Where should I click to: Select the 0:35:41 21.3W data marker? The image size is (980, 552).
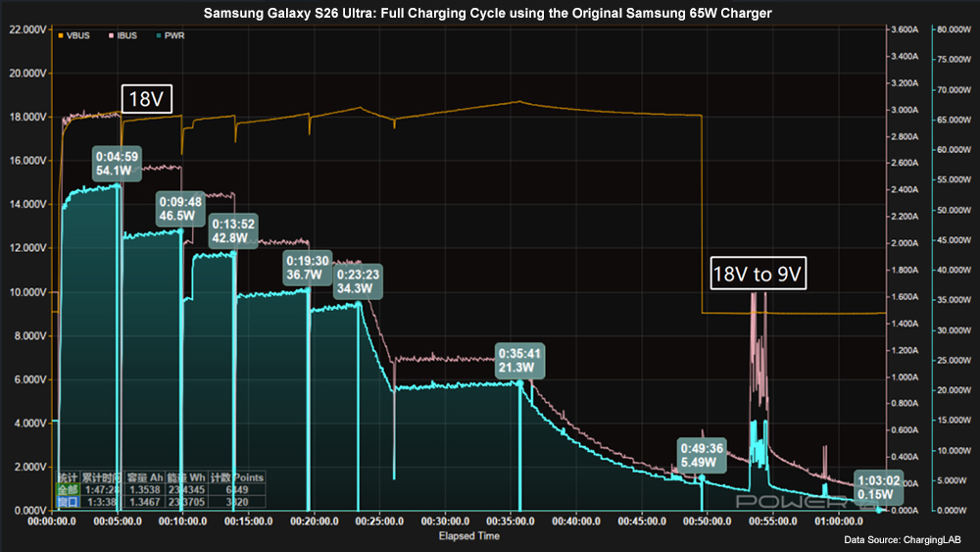tap(517, 360)
